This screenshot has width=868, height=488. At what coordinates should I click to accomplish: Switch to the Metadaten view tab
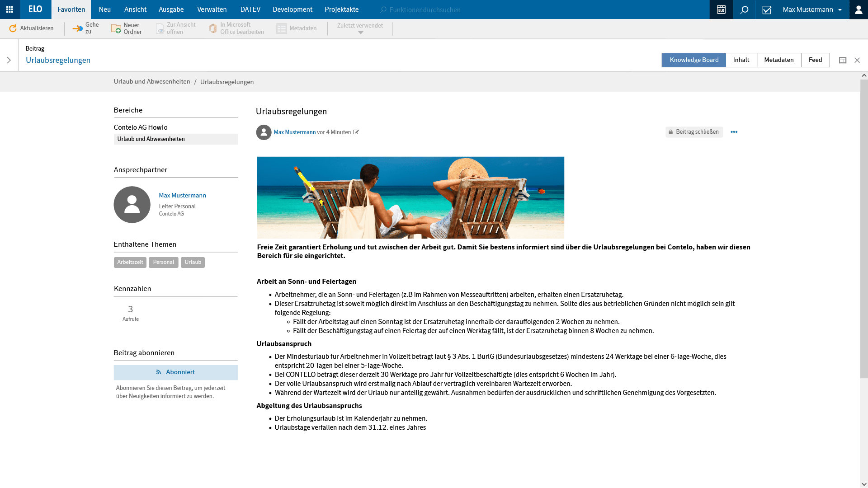point(778,60)
